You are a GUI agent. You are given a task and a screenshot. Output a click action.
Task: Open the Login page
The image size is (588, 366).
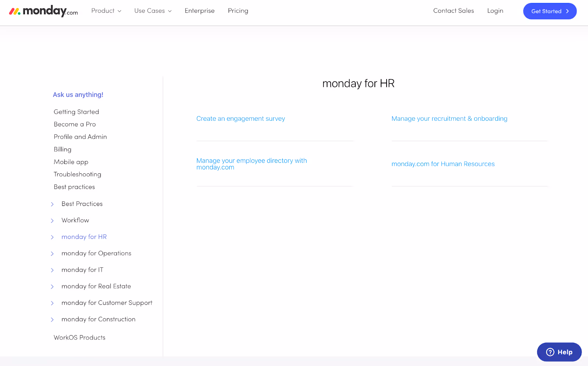click(495, 11)
